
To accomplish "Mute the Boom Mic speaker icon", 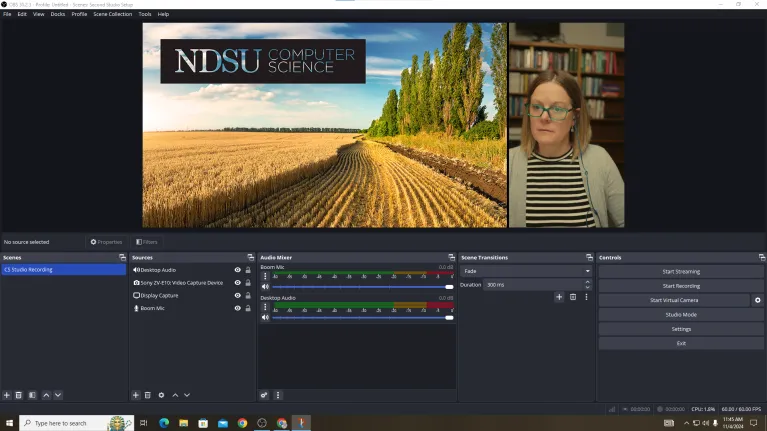I will (265, 287).
